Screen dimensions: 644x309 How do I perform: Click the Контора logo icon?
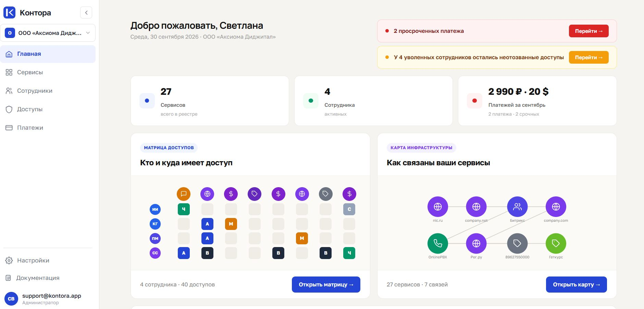point(10,13)
